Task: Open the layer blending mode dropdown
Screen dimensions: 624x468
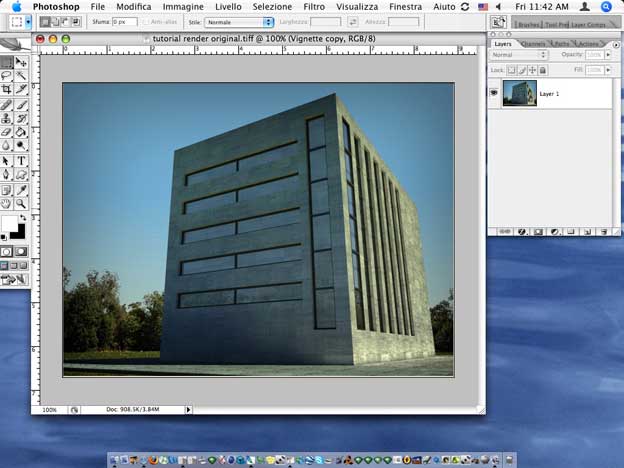Action: pos(518,55)
